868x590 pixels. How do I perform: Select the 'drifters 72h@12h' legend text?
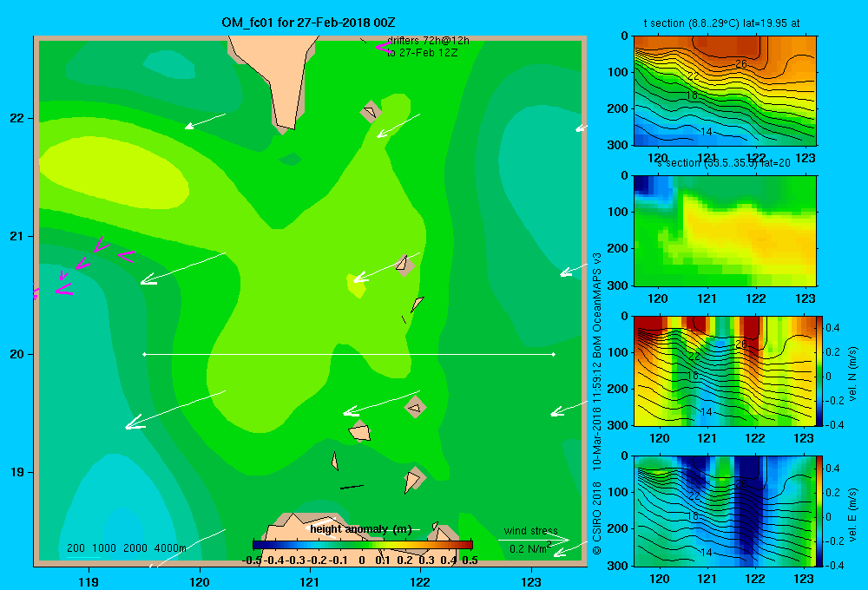point(428,41)
